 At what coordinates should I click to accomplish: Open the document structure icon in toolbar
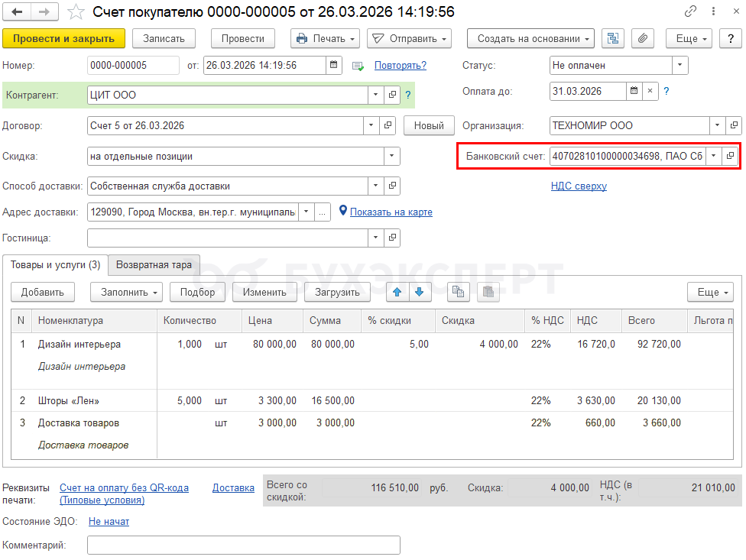click(x=613, y=38)
